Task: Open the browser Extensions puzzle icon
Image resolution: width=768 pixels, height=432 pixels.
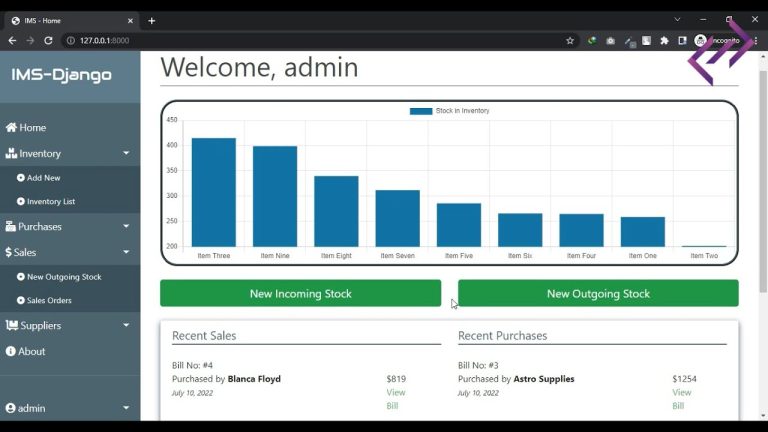Action: tap(664, 41)
